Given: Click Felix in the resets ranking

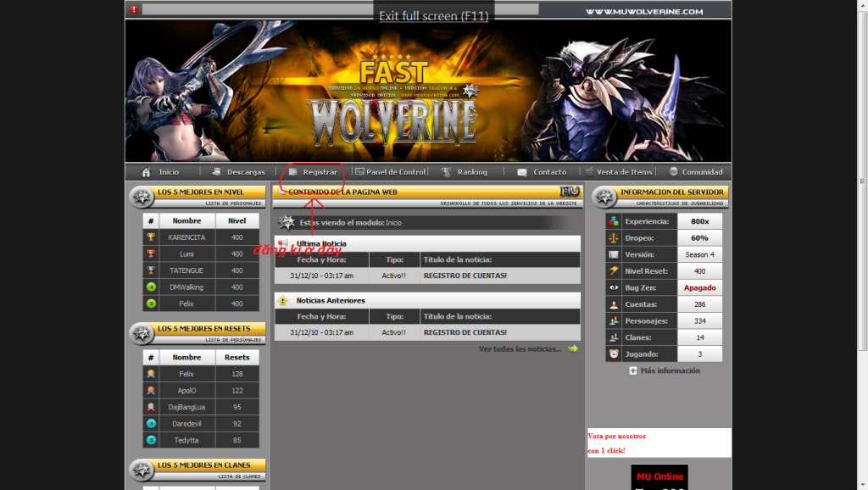Looking at the screenshot, I should click(186, 374).
